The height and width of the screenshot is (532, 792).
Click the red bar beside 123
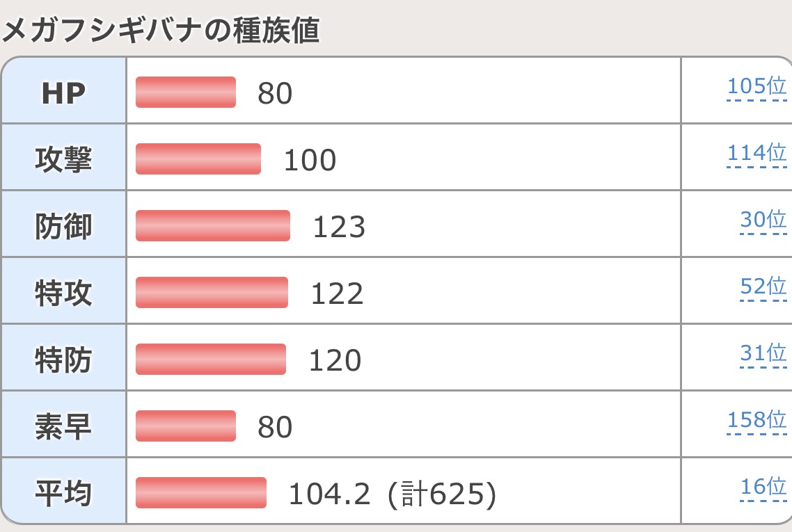213,226
